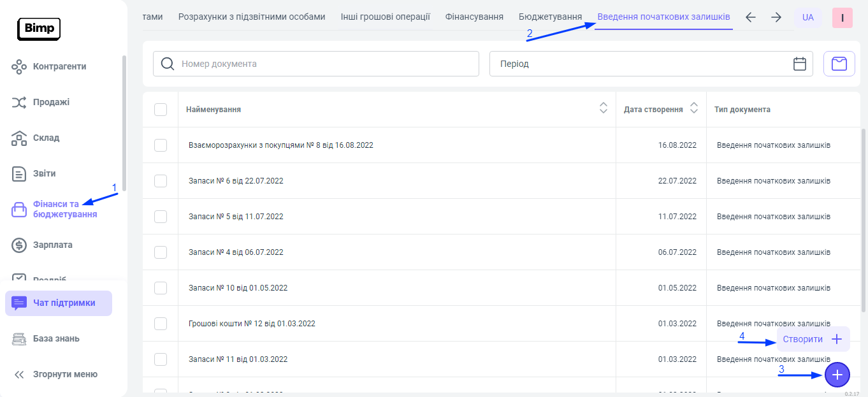Open the calendar icon in Період field
868x397 pixels.
(x=799, y=64)
